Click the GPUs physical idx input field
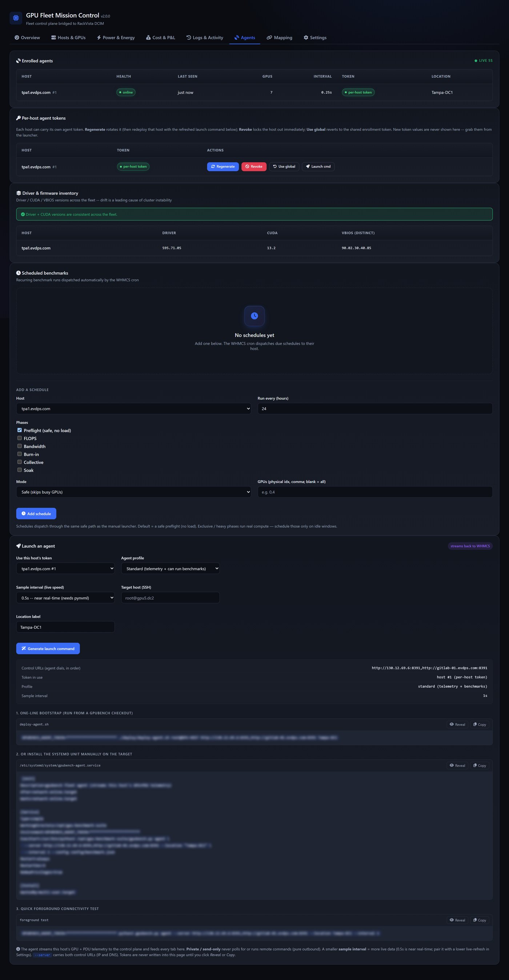 (375, 492)
